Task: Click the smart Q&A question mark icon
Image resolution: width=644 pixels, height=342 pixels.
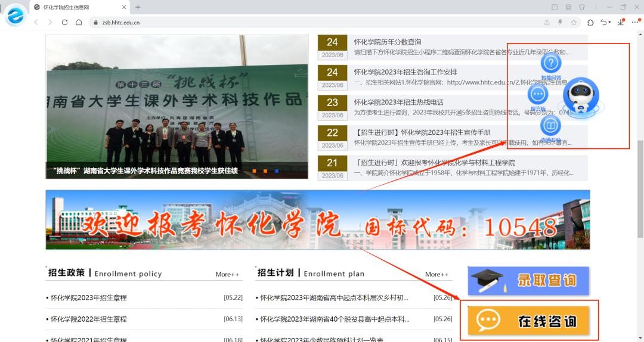Action: pyautogui.click(x=550, y=63)
